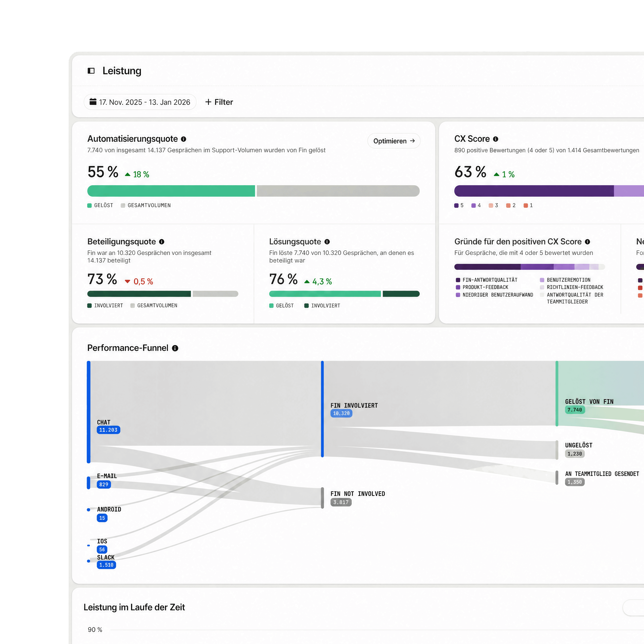The width and height of the screenshot is (644, 644).
Task: View info for Gründe für den positiven CX Score
Action: pos(587,242)
